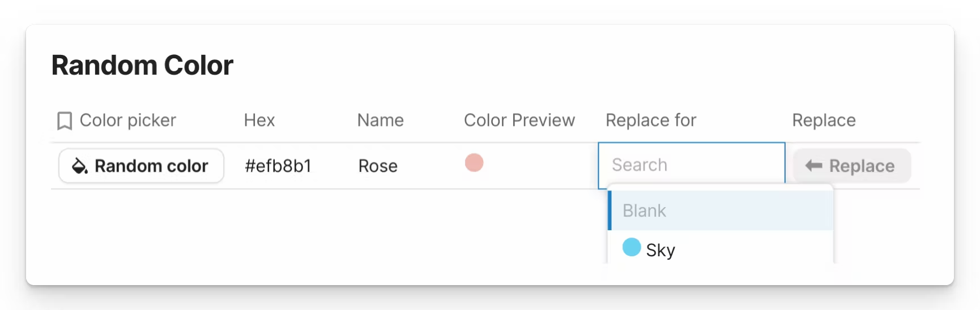Click the Hex column header

(259, 120)
